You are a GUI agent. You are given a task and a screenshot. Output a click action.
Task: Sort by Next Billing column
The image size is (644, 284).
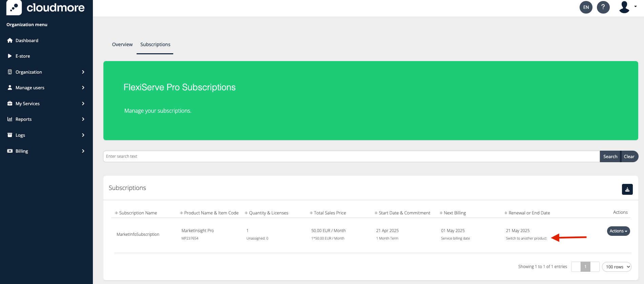(455, 213)
